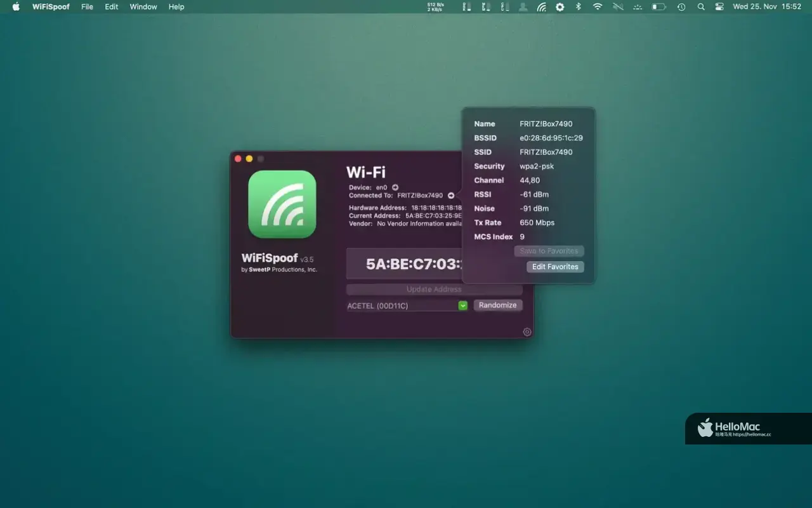The width and height of the screenshot is (812, 508).
Task: Click the Noise value -91 dBm
Action: click(534, 208)
